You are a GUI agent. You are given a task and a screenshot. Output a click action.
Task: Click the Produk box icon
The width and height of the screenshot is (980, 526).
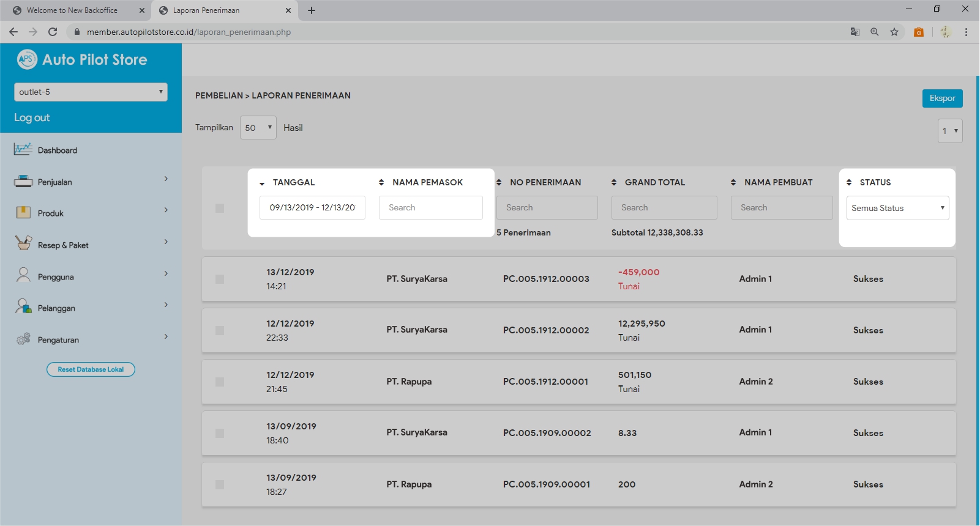(x=23, y=213)
